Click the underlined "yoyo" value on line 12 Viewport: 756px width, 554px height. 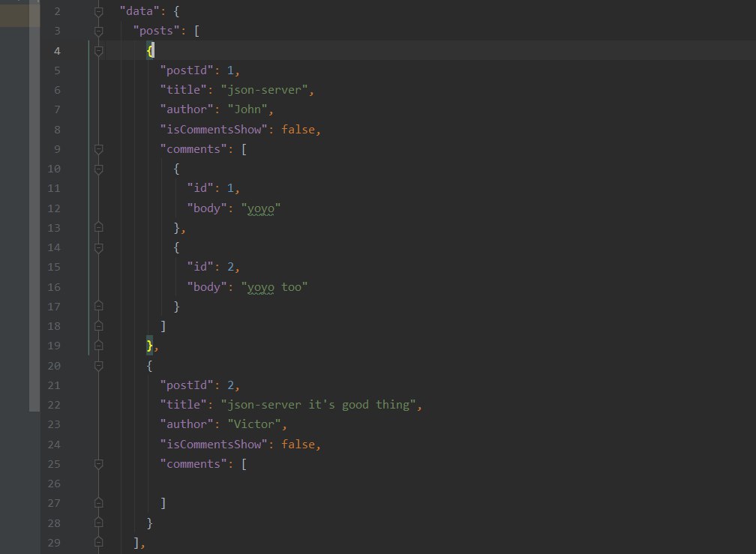[261, 208]
